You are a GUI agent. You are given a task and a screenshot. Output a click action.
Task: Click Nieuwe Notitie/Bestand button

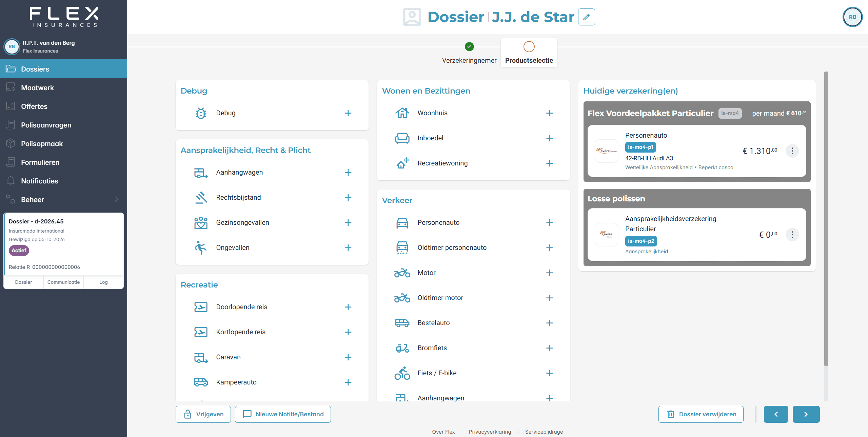(283, 414)
